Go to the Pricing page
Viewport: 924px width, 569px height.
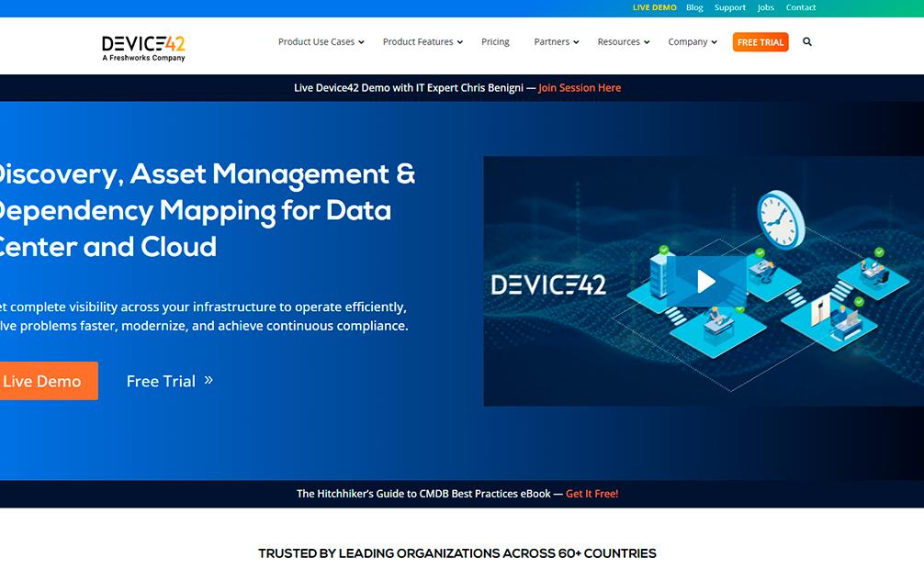(495, 42)
